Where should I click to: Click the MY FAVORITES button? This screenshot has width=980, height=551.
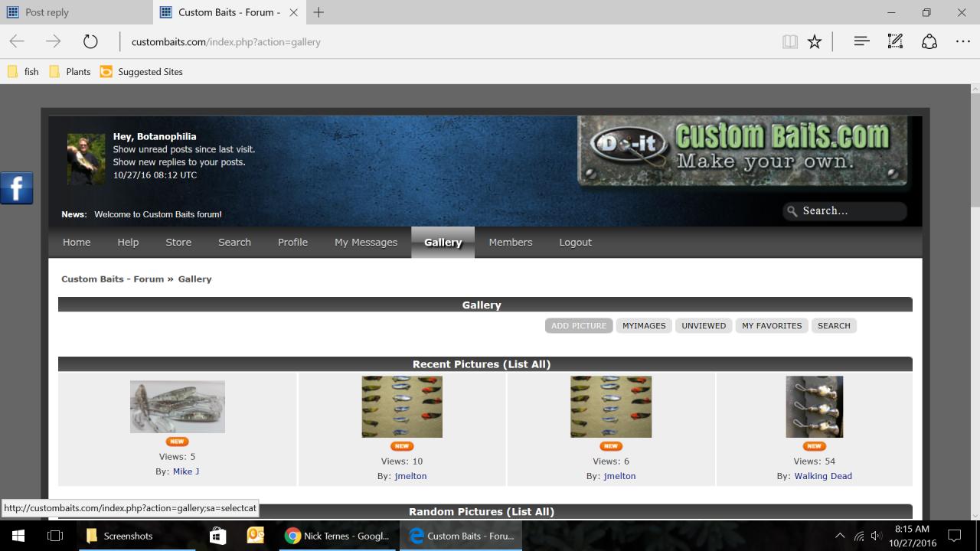771,326
